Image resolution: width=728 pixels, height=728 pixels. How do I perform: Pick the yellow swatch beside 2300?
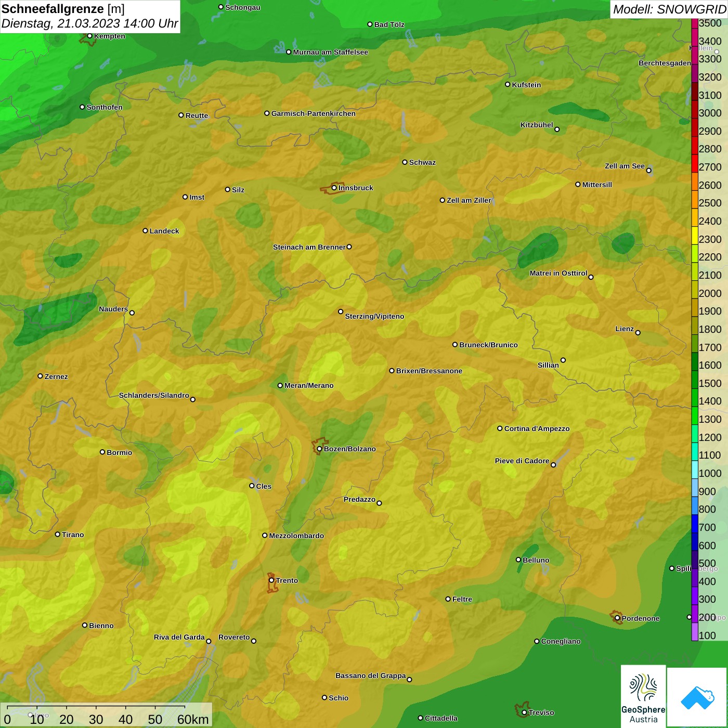pyautogui.click(x=695, y=236)
